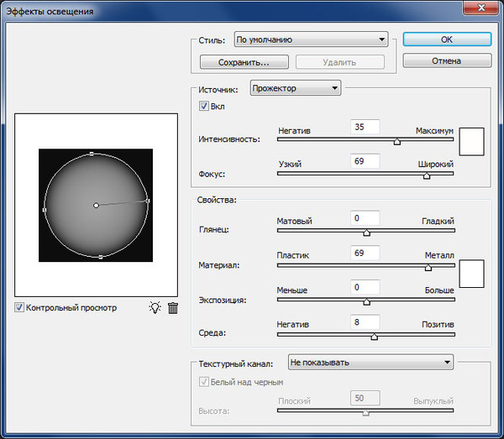
Task: Click the Позитив label
Action: pyautogui.click(x=438, y=324)
